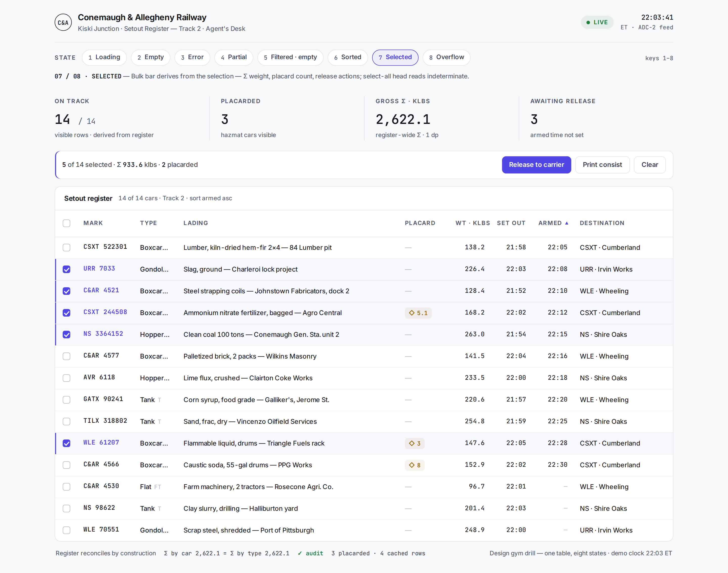Uncheck the CSXT 244508 row checkbox

66,313
